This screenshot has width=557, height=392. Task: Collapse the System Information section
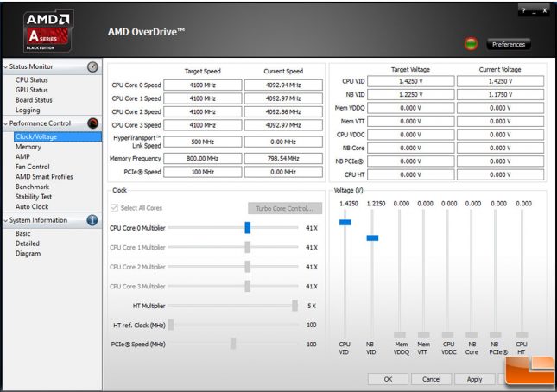6,220
